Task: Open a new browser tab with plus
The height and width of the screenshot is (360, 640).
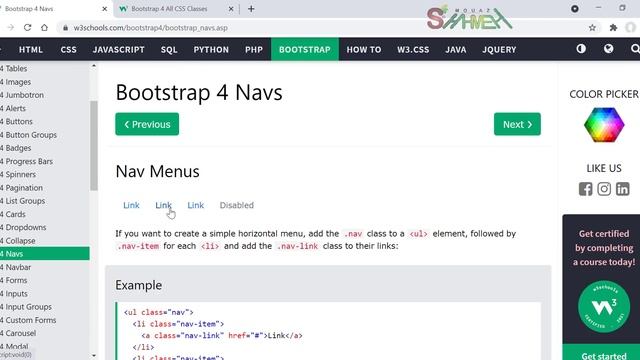Action: (x=251, y=9)
